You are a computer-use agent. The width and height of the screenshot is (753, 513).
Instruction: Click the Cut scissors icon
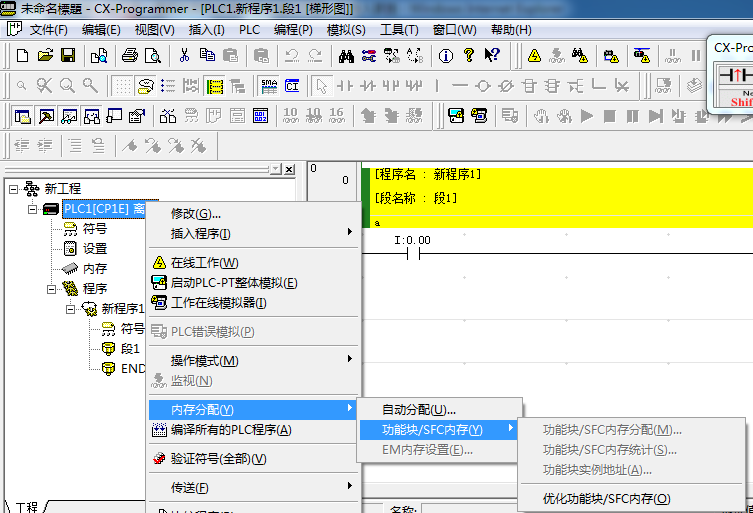[184, 55]
